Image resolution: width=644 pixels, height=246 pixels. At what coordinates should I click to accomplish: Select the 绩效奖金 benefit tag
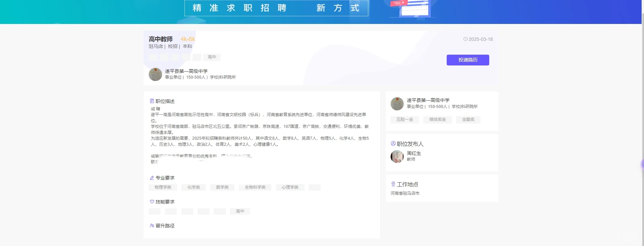coord(438,119)
